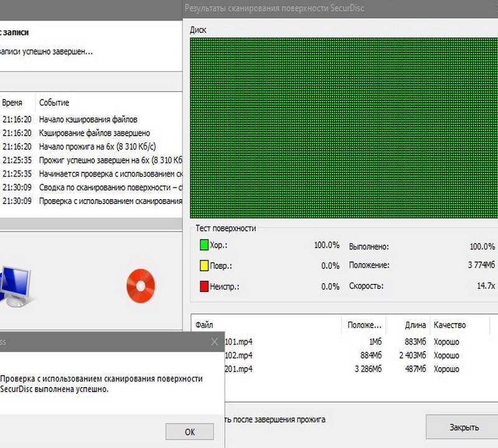Click the red Неиспр. legend square
Image resolution: width=498 pixels, height=448 pixels.
pyautogui.click(x=204, y=286)
